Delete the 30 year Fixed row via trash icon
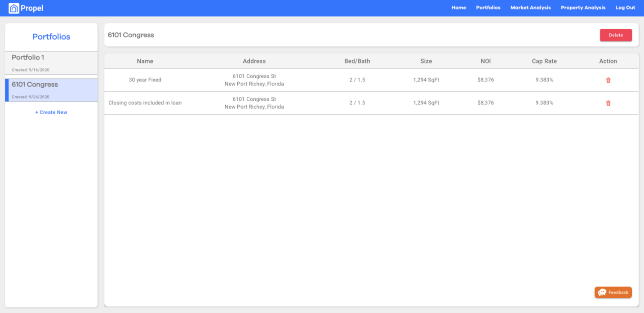The image size is (644, 313). point(608,80)
